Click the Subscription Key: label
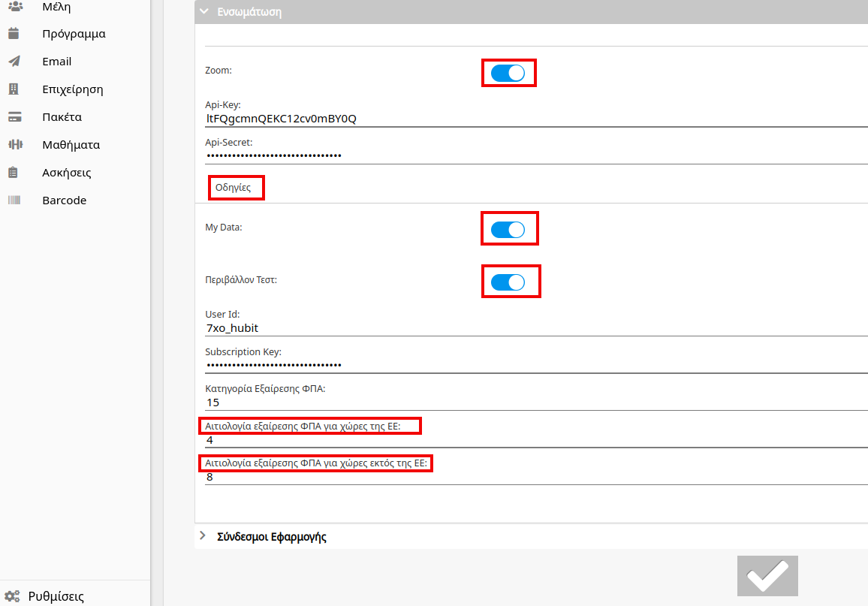868x606 pixels. pyautogui.click(x=243, y=352)
